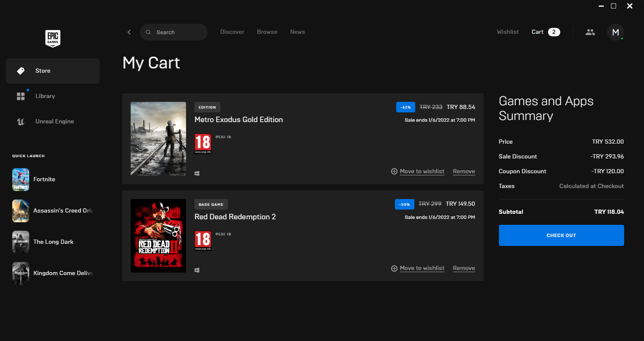This screenshot has height=341, width=644.
Task: Click the Store price tag icon
Action: pos(21,71)
